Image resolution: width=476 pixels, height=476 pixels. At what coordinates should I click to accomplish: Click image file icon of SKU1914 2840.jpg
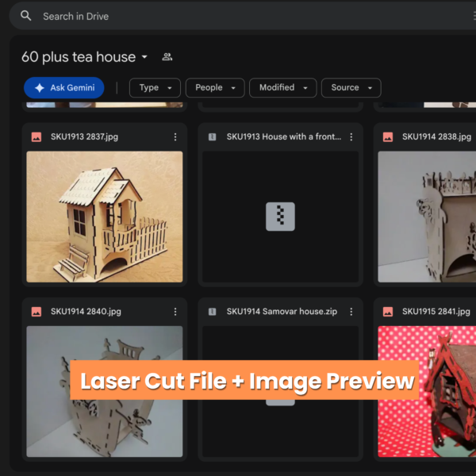point(36,312)
